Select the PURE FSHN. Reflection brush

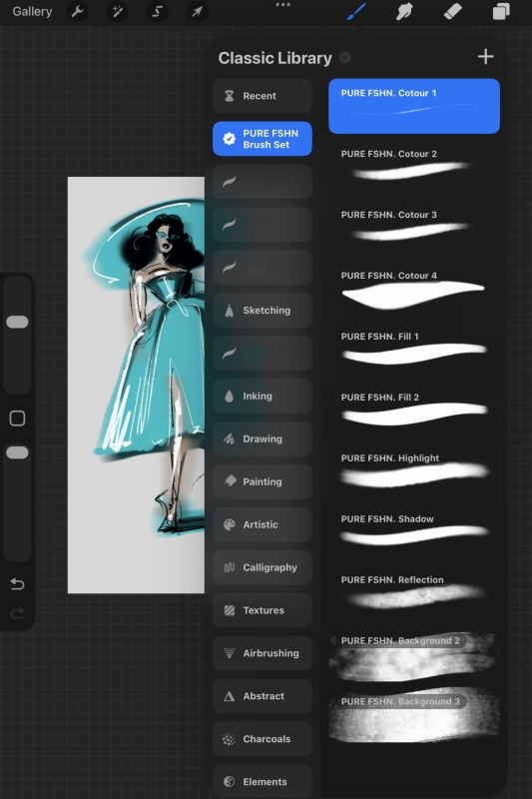coord(414,592)
